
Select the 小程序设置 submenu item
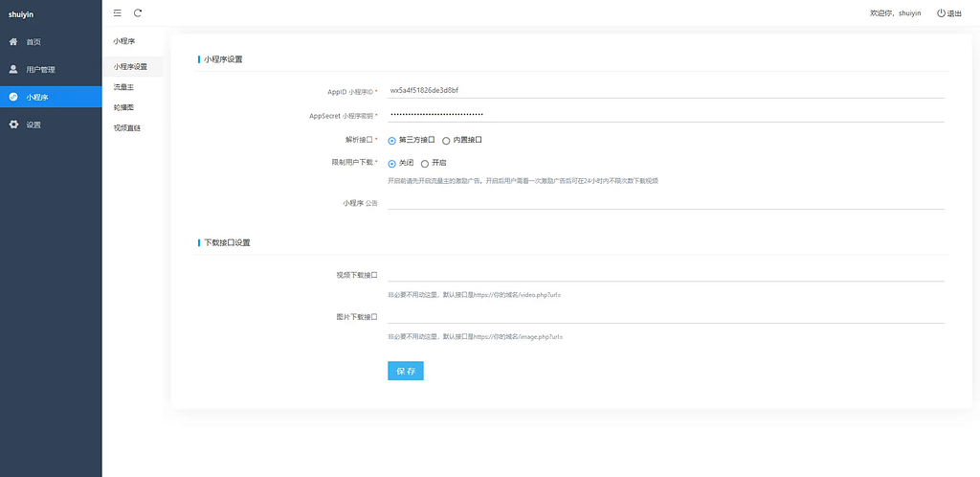(132, 66)
